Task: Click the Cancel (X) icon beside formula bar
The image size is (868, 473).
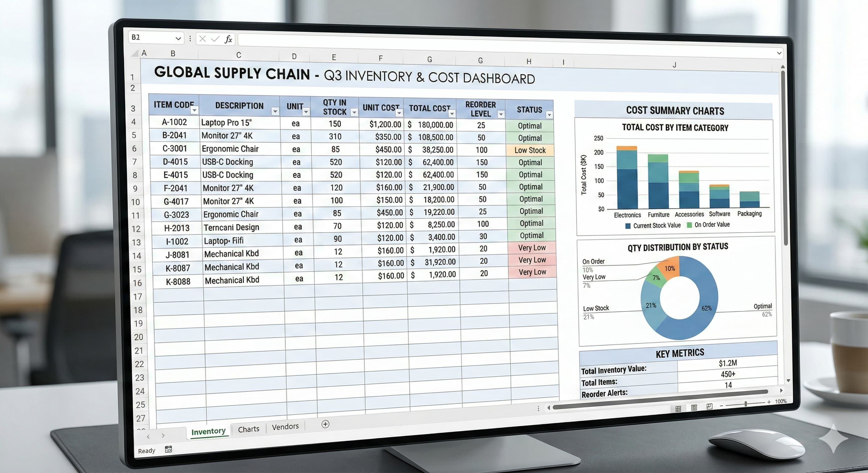Action: coord(203,39)
